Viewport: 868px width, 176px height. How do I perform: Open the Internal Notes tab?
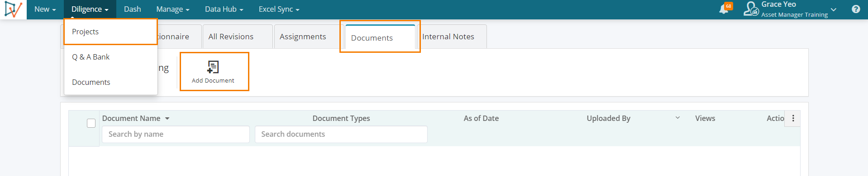451,37
